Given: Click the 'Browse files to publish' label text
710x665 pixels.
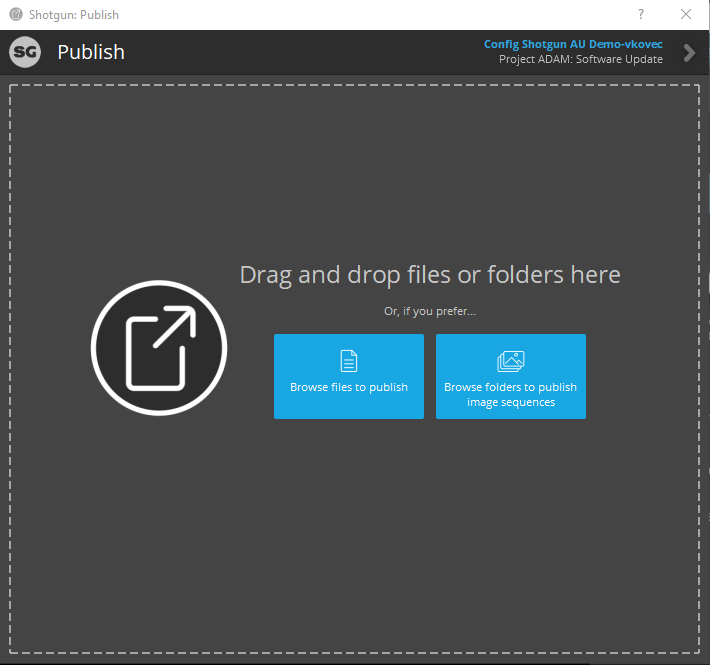Looking at the screenshot, I should (x=349, y=387).
